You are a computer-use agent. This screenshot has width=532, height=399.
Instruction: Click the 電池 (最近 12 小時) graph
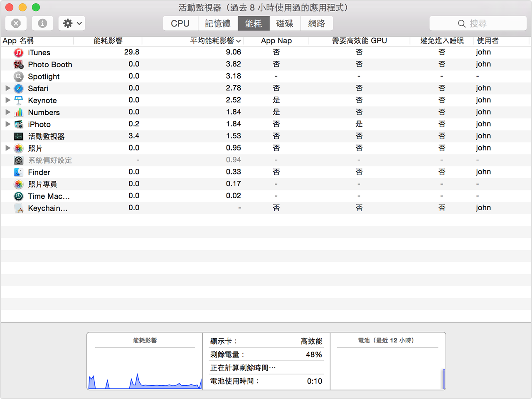(387, 369)
